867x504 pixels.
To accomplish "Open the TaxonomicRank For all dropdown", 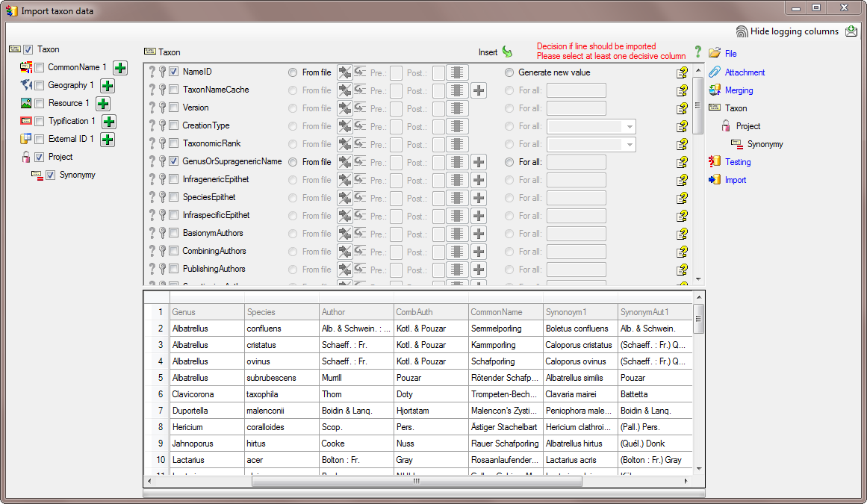I will 630,144.
